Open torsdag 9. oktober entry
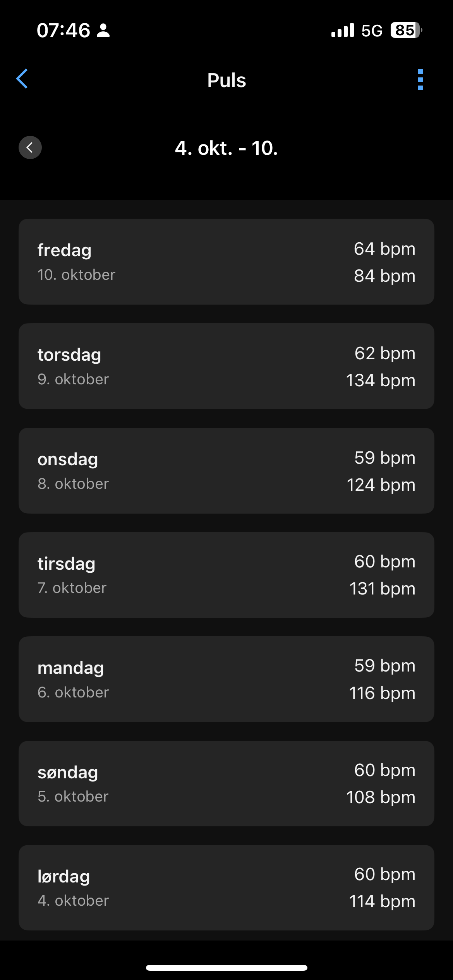 [226, 366]
